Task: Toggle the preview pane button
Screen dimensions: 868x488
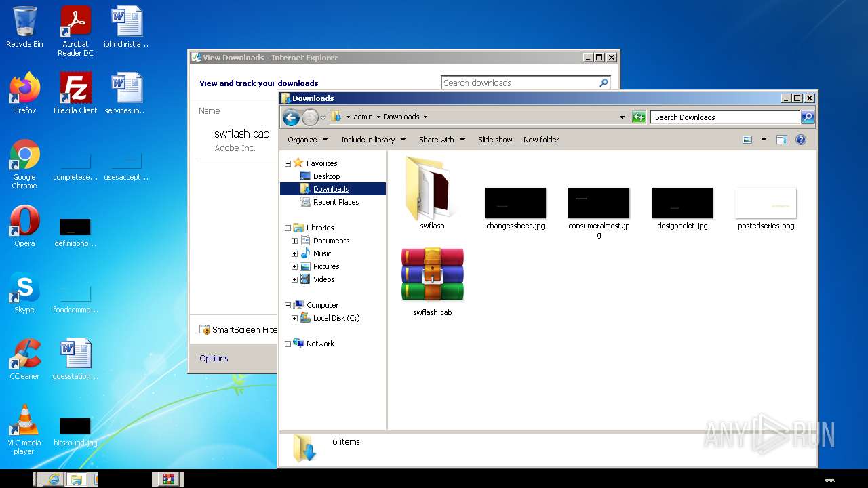Action: [x=781, y=140]
